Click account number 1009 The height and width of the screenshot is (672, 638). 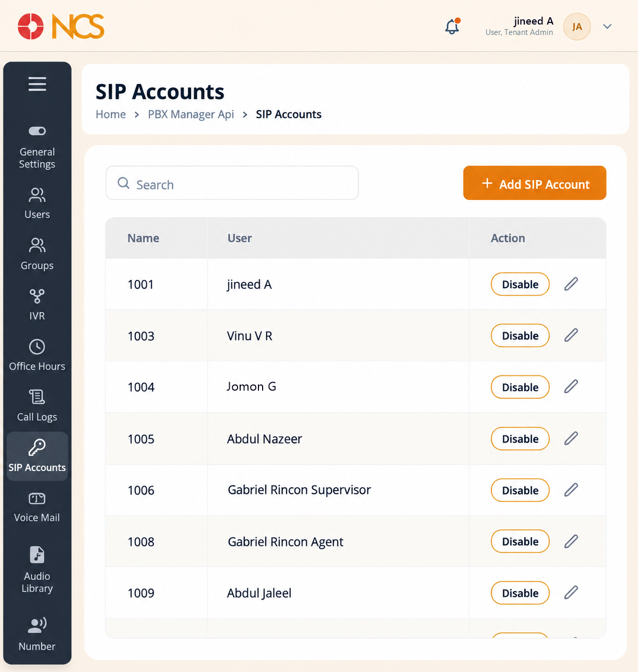141,593
